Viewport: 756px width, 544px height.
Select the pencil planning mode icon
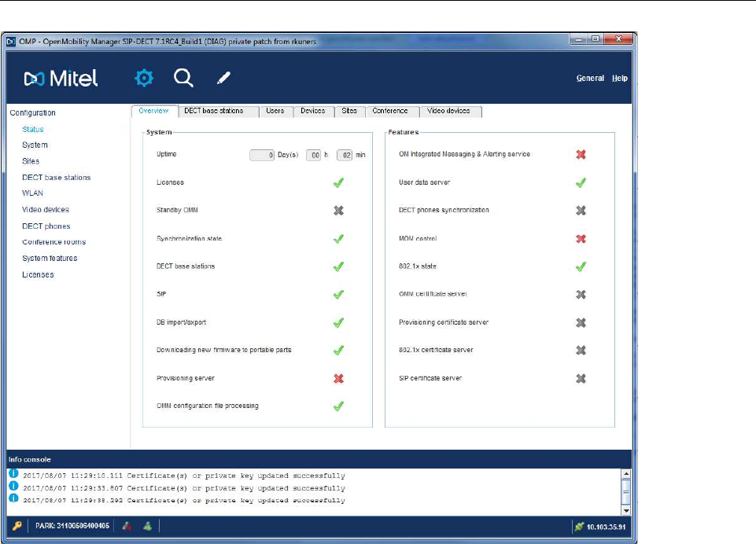point(223,78)
